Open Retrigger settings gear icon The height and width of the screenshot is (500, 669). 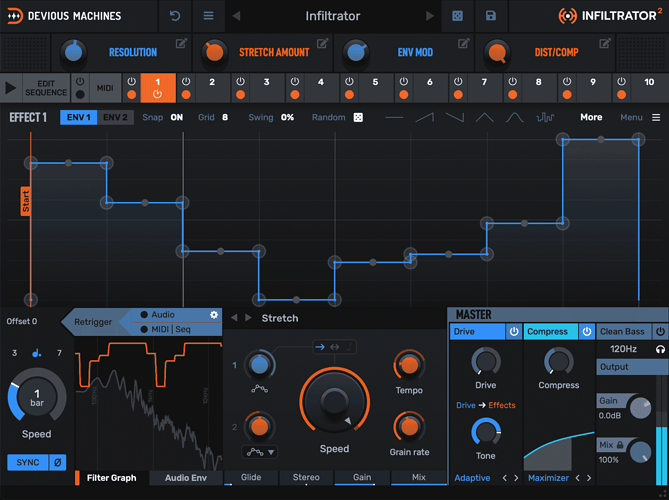point(214,314)
